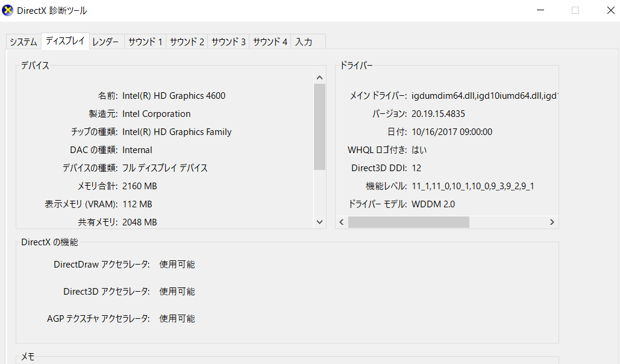Viewport: 620px width, 364px height.
Task: Click the DirectX icon in the title bar
Action: (8, 10)
